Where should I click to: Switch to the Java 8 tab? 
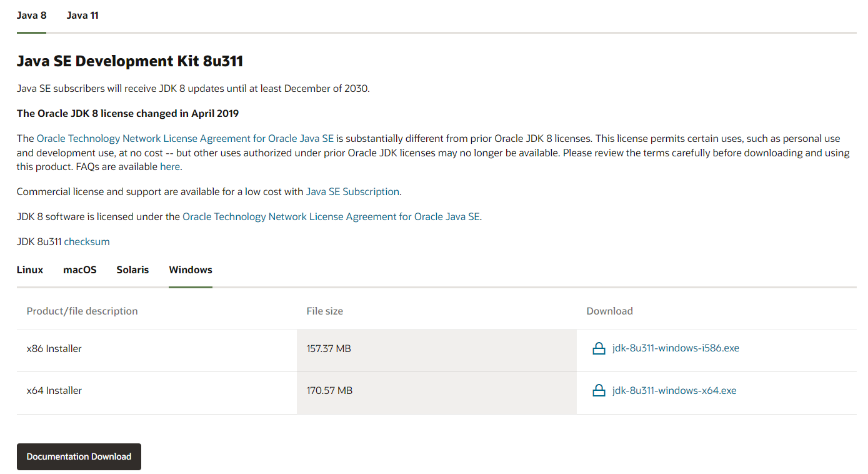tap(31, 15)
